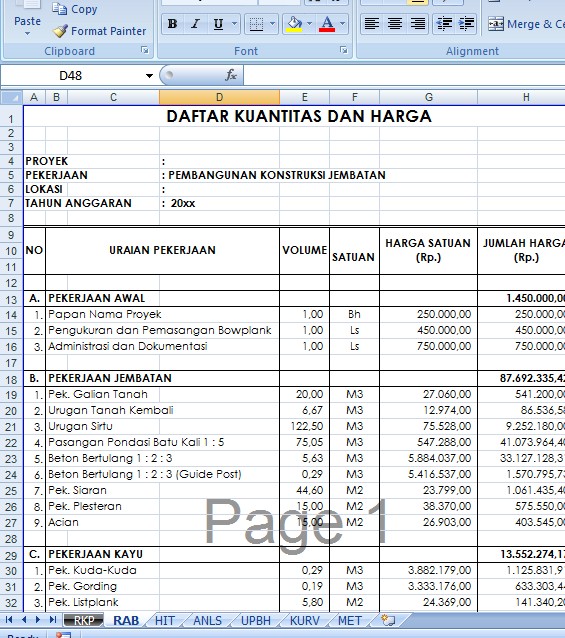565x638 pixels.
Task: Click the Copy command
Action: [x=75, y=9]
